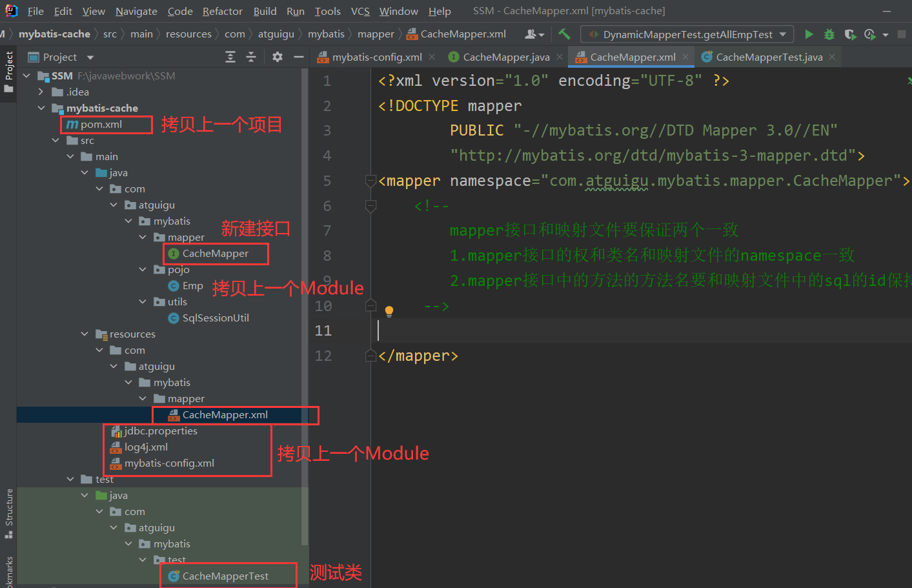Collapse the SSM root project node

click(x=26, y=76)
